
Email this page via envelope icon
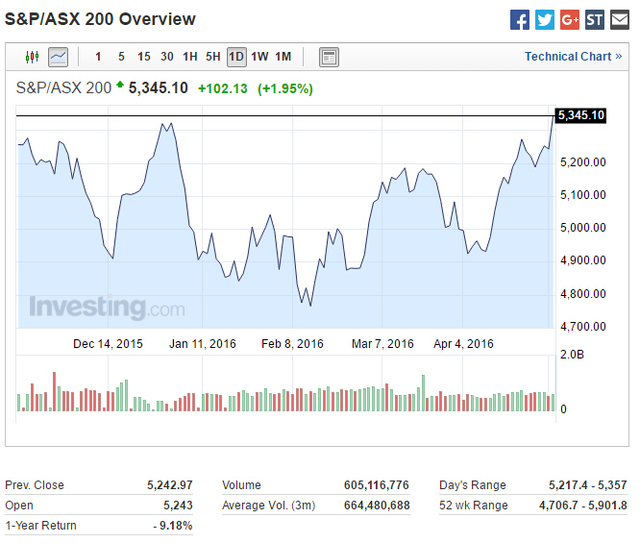[620, 20]
